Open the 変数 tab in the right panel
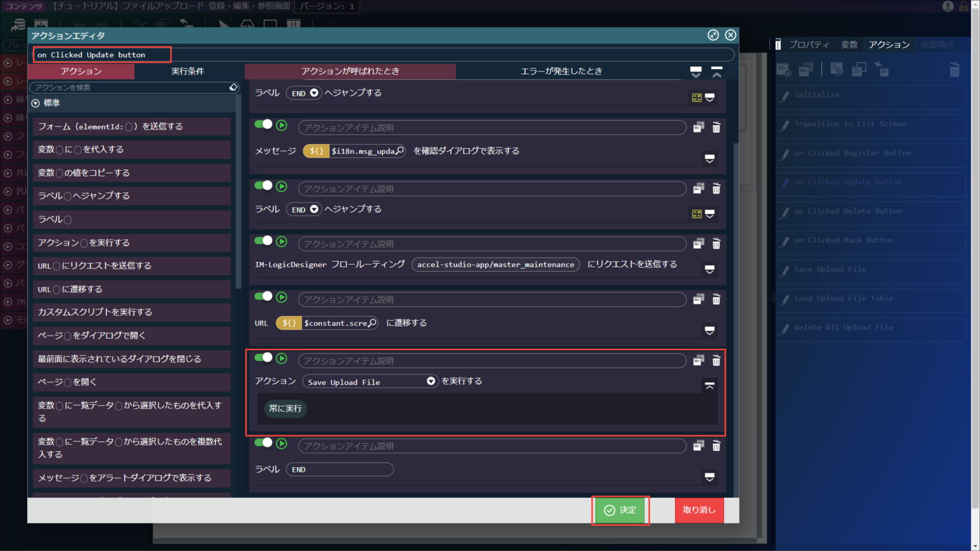The height and width of the screenshot is (551, 980). 849,45
